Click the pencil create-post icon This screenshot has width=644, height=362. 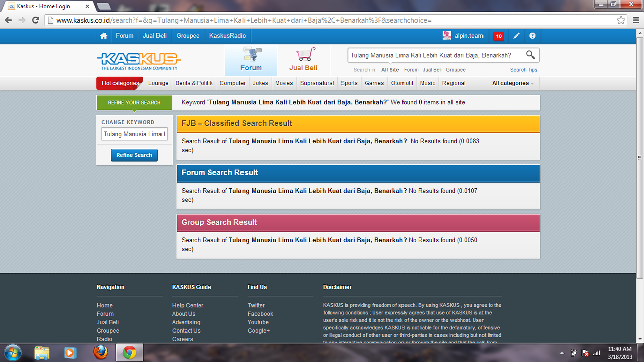[516, 36]
